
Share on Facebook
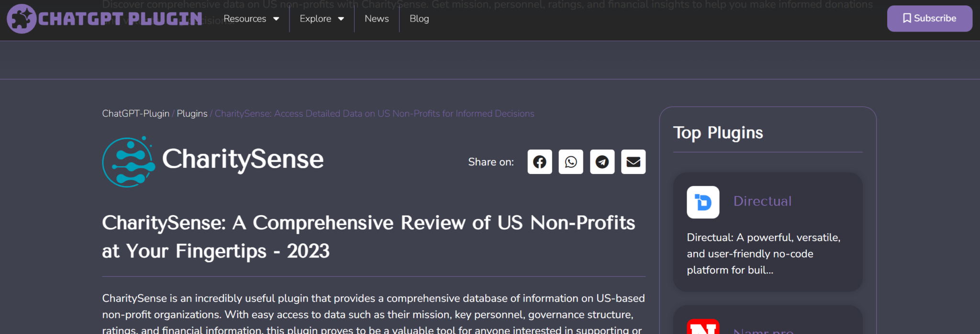[540, 162]
